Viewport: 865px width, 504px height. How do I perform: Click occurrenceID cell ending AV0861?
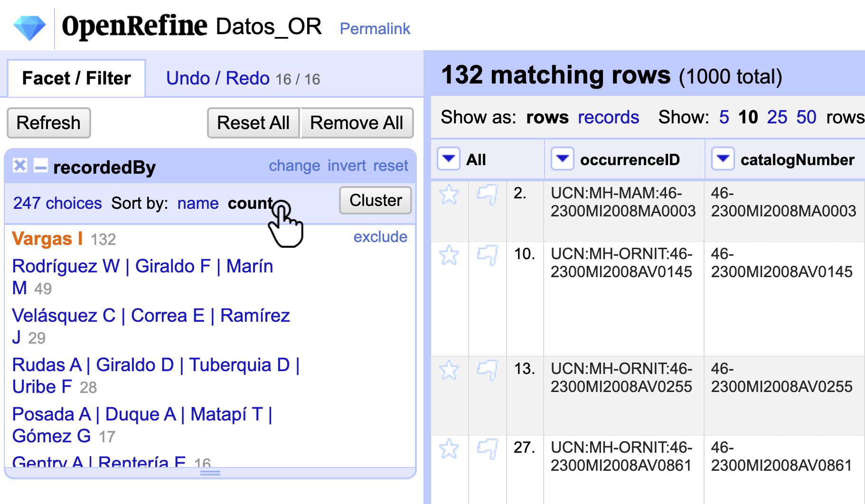coord(622,457)
